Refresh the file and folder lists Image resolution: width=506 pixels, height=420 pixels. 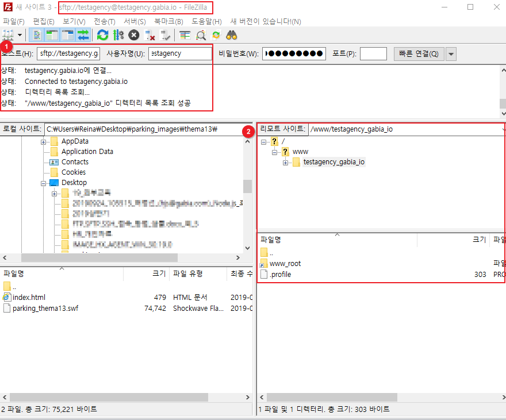click(102, 35)
